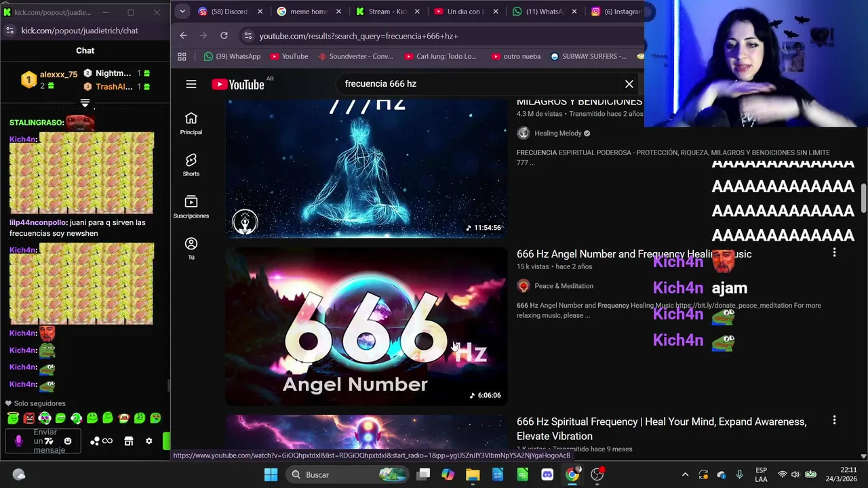Open Discord from the taskbar
The height and width of the screenshot is (488, 868).
547,474
